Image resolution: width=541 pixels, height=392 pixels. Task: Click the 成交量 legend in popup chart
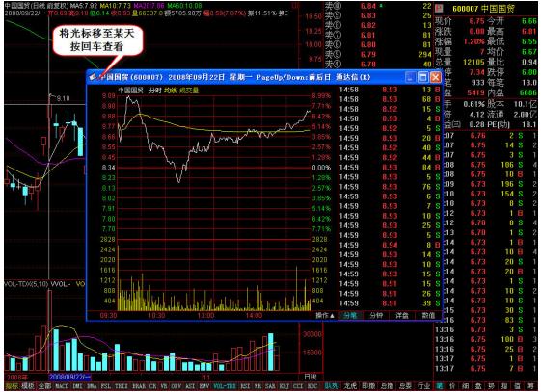click(x=189, y=91)
